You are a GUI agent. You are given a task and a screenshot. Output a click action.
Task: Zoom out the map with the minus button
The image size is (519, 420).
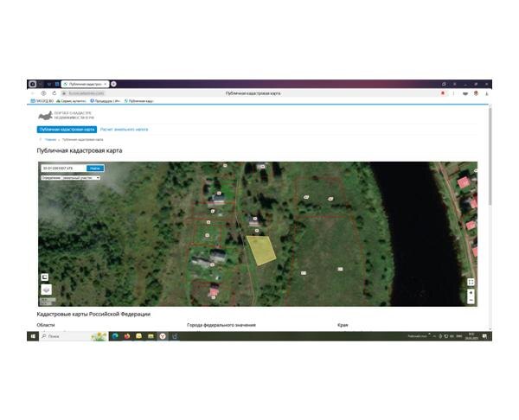(x=471, y=300)
